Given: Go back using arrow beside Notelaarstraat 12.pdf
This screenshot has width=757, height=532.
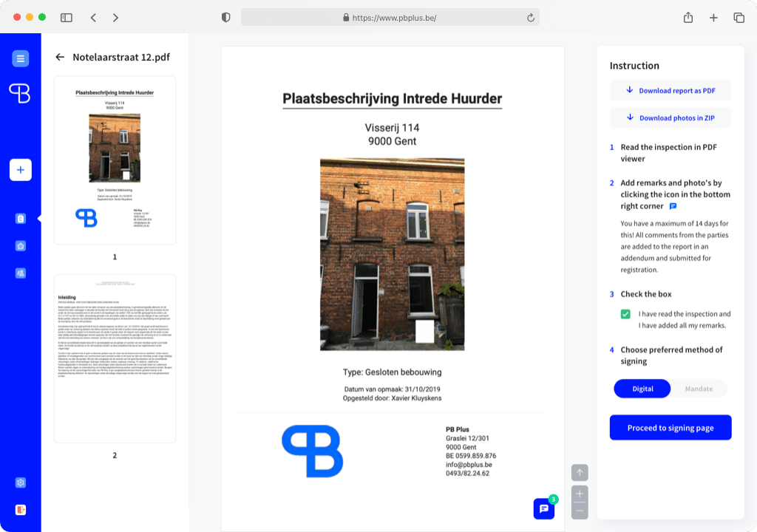Looking at the screenshot, I should click(x=60, y=57).
